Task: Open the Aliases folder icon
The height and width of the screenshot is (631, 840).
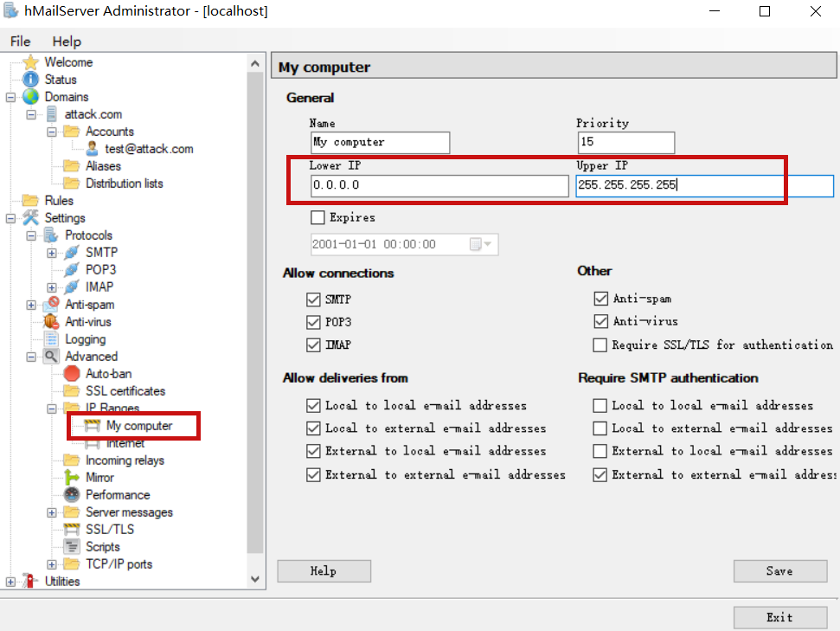Action: 71,165
